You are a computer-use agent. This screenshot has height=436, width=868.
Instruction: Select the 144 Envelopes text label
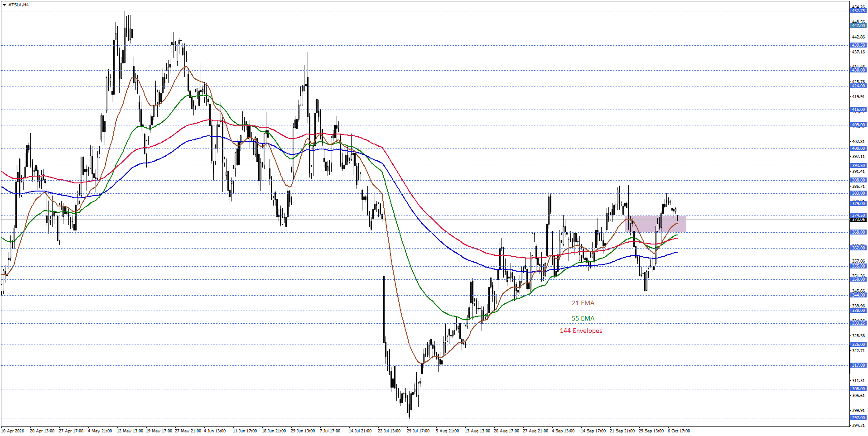coord(581,331)
